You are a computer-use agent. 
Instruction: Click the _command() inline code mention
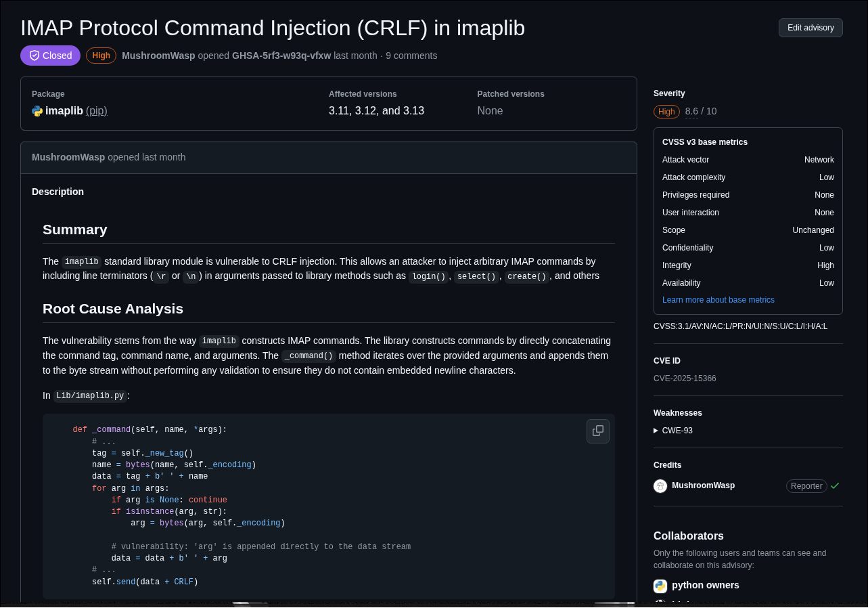[x=309, y=356]
